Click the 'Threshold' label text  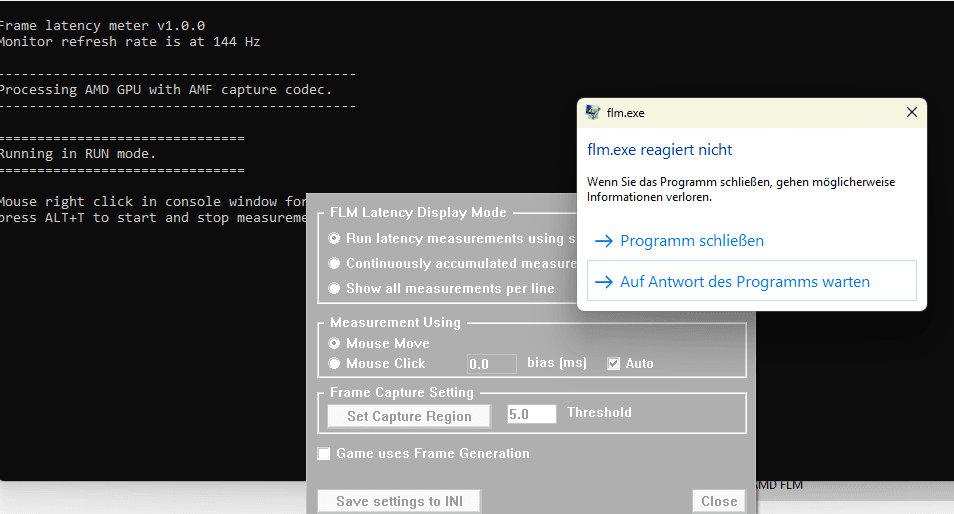coord(599,412)
